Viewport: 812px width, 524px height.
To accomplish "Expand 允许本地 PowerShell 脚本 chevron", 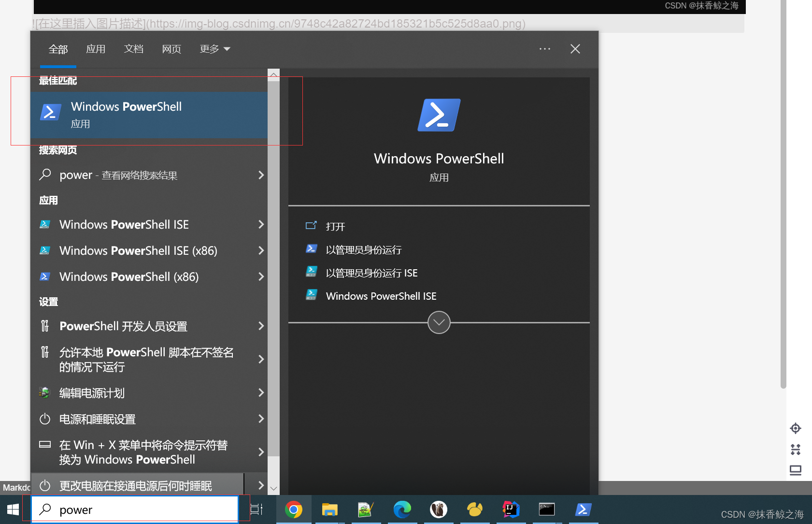I will point(261,359).
